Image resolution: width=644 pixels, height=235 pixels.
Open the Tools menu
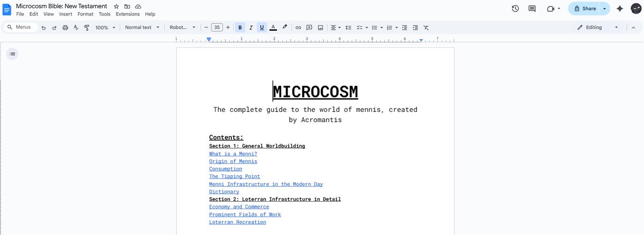click(105, 14)
